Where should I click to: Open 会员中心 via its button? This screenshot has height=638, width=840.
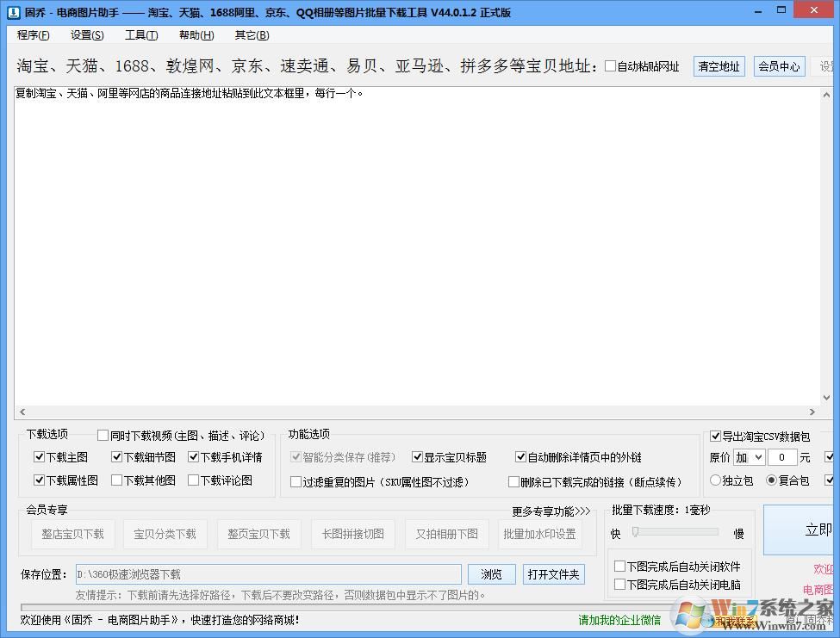[779, 66]
